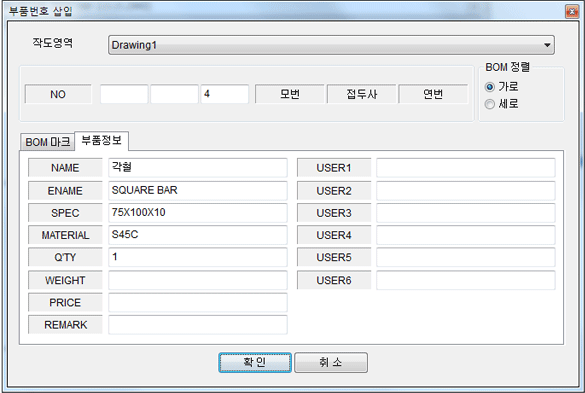
Task: Open the 작도영역 Drawing1 dropdown
Action: [331, 45]
